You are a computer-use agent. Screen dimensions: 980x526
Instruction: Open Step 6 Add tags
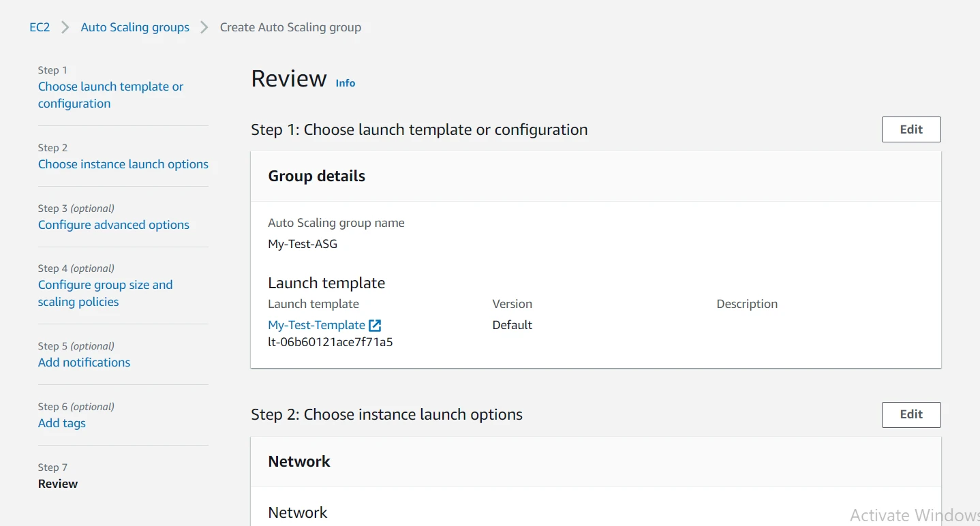[61, 422]
